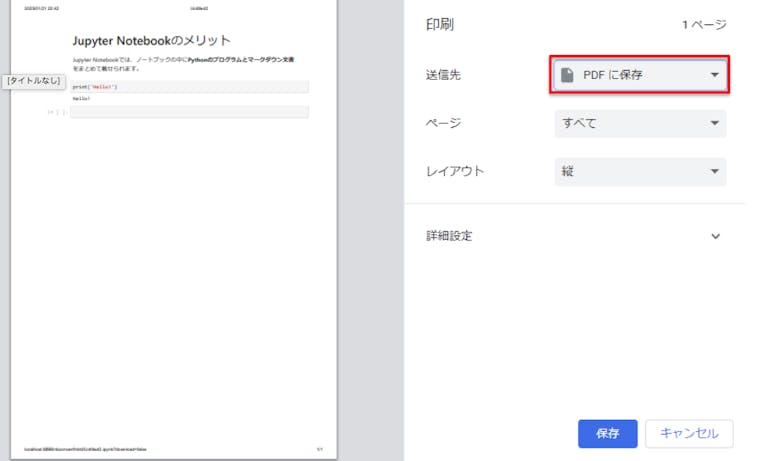Open the ページ dropdown showing すべて
The width and height of the screenshot is (768, 461).
pos(640,123)
